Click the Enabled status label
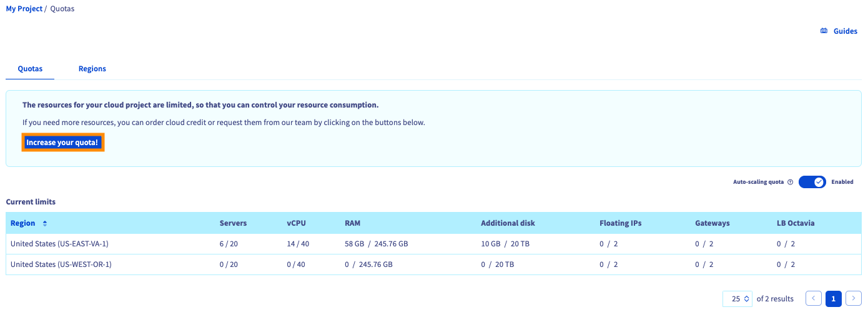This screenshot has width=868, height=312. click(842, 183)
